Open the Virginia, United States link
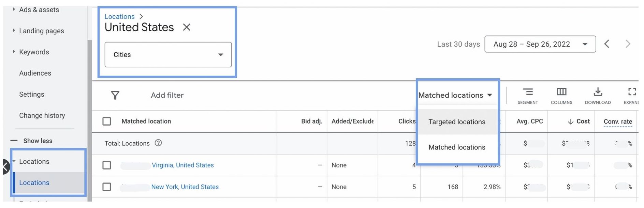Viewport: 644px width, 208px height. coord(183,165)
